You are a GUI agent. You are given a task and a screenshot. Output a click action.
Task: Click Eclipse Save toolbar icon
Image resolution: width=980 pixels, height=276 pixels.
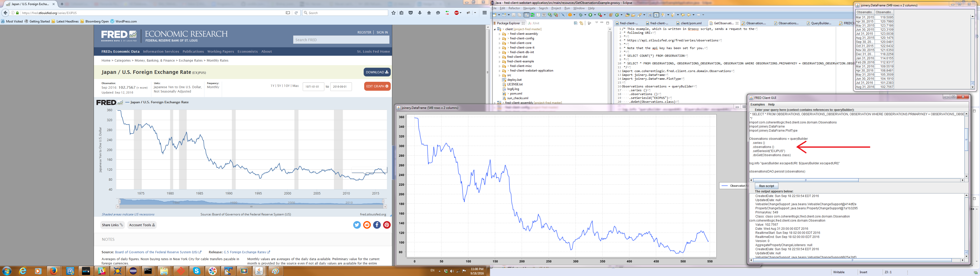[x=513, y=15]
